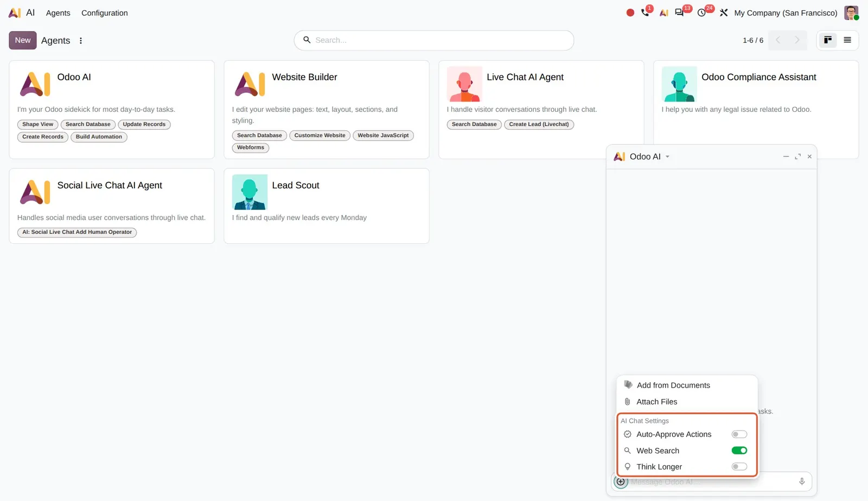Open the conversations messages icon
The height and width of the screenshot is (501, 868).
tap(679, 12)
